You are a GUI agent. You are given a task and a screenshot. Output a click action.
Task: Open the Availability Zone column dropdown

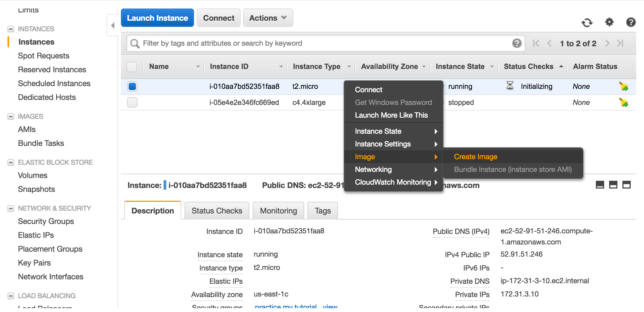coord(424,66)
